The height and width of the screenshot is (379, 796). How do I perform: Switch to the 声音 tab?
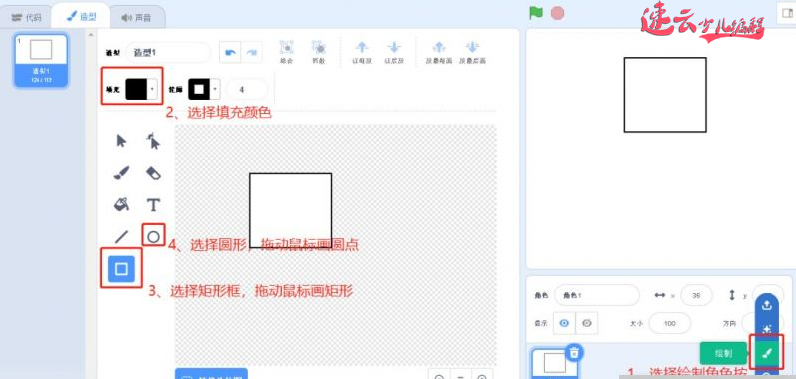(137, 17)
